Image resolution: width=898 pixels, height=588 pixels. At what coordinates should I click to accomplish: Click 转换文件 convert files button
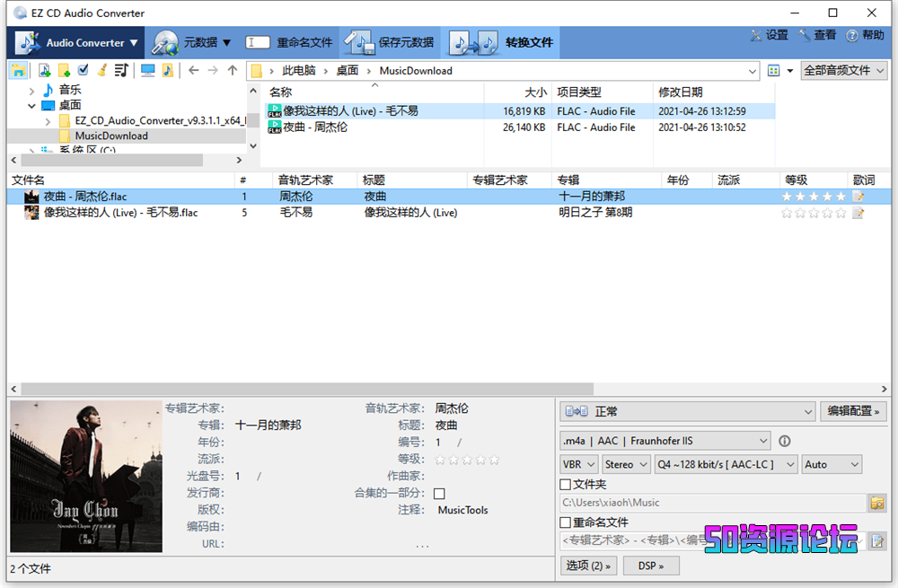[500, 42]
